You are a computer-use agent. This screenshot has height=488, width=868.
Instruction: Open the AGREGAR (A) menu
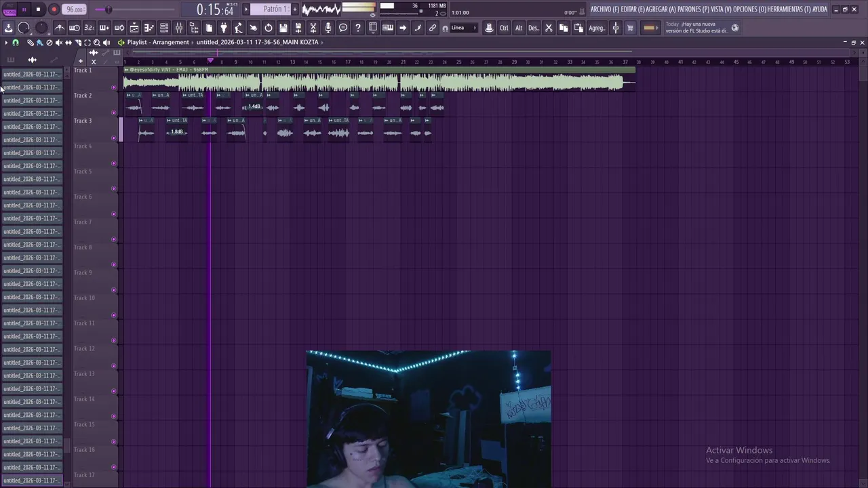click(661, 9)
